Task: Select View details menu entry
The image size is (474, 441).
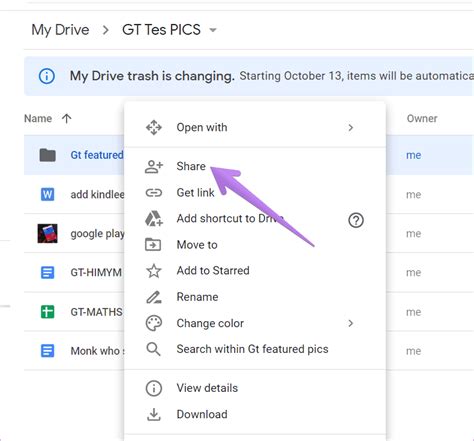Action: [x=255, y=388]
